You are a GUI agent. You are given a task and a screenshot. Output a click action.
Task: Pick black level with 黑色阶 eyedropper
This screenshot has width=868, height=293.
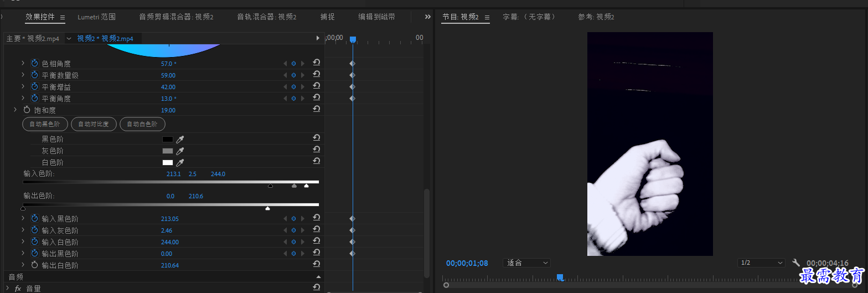[x=180, y=139]
